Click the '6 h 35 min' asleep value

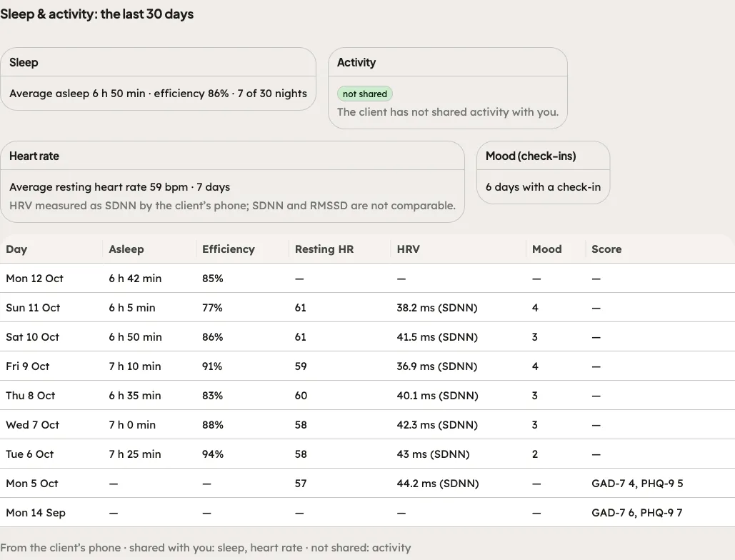tap(134, 396)
